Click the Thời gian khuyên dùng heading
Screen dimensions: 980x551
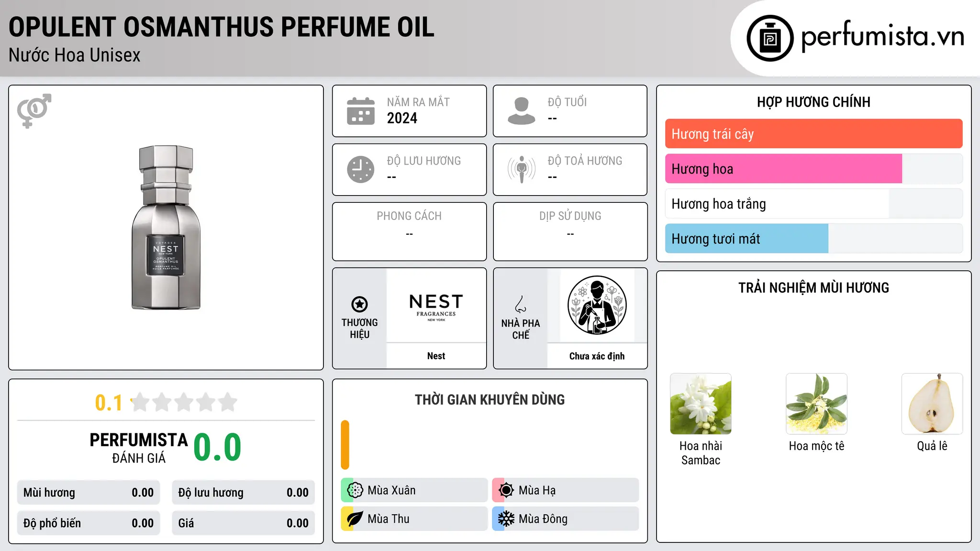point(490,399)
